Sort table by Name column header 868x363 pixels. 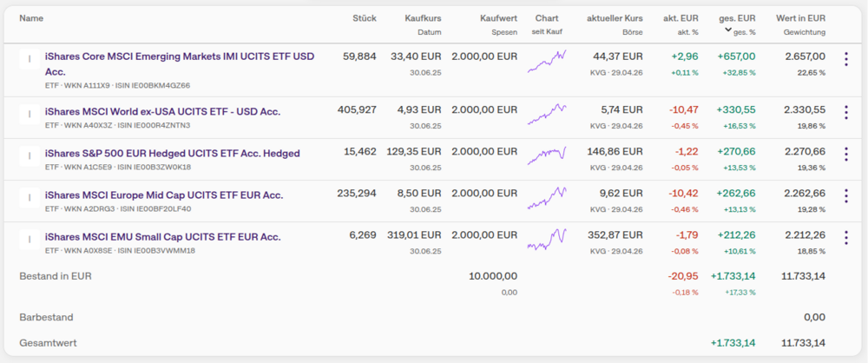point(31,18)
